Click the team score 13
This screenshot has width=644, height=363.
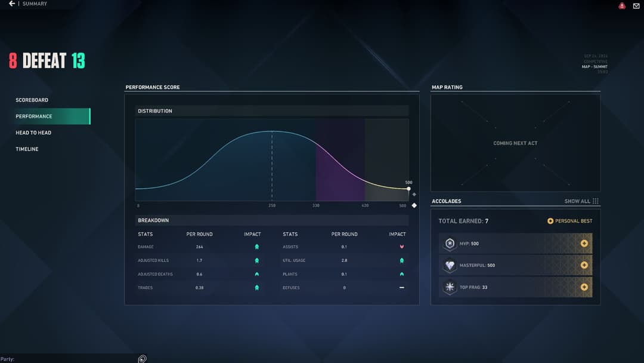tap(78, 61)
